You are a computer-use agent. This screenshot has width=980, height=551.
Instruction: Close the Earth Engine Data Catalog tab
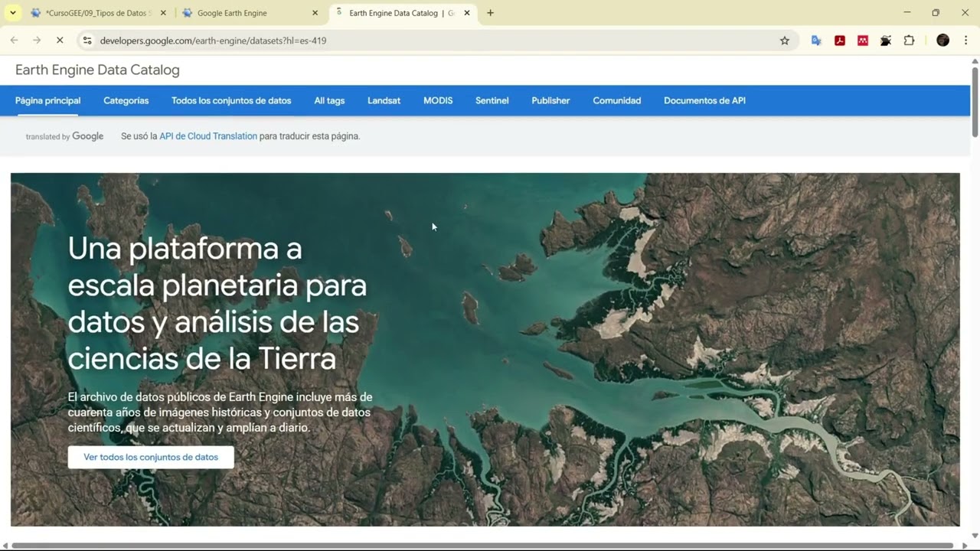466,13
